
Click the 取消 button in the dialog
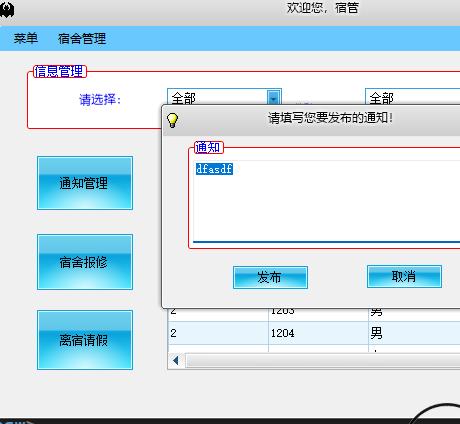pos(404,276)
